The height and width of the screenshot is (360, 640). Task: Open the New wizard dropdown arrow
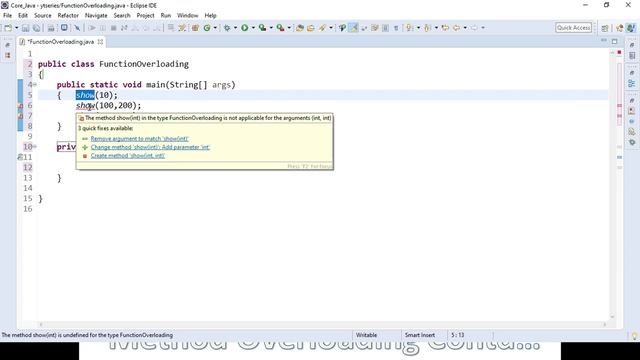[x=17, y=28]
